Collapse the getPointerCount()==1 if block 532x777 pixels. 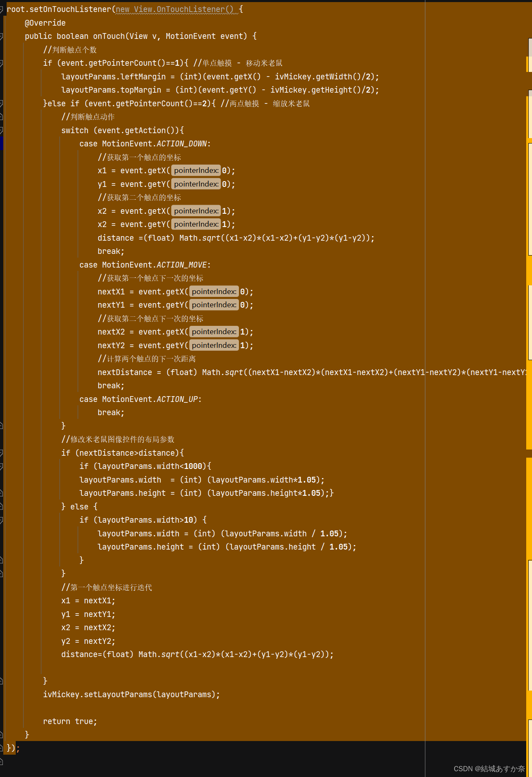click(x=1, y=63)
